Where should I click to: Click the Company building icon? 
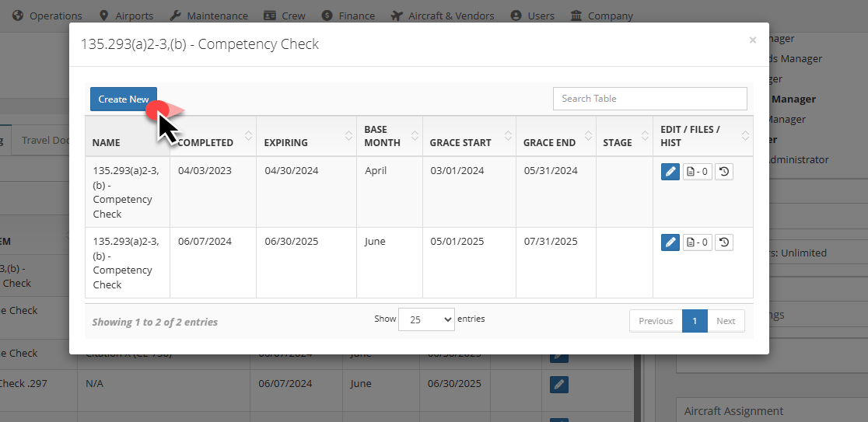coord(576,16)
